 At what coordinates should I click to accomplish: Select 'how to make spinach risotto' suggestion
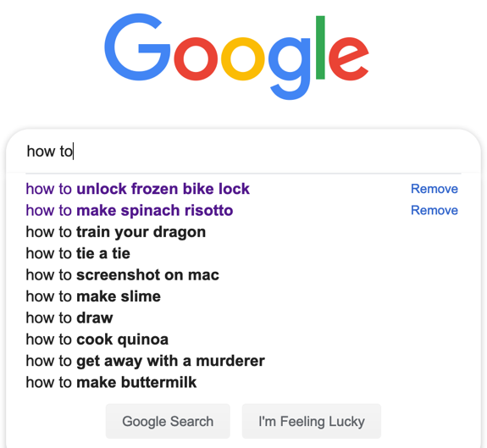130,210
